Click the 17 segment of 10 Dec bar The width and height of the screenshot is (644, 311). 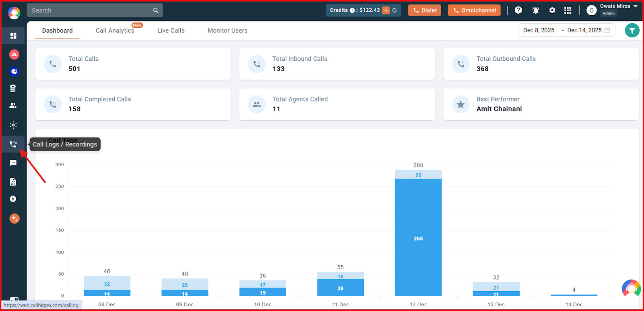coord(262,284)
